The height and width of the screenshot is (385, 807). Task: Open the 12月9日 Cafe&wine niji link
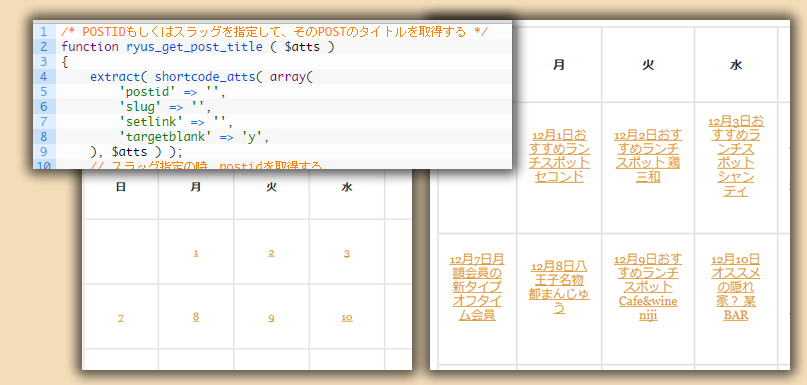tap(648, 287)
